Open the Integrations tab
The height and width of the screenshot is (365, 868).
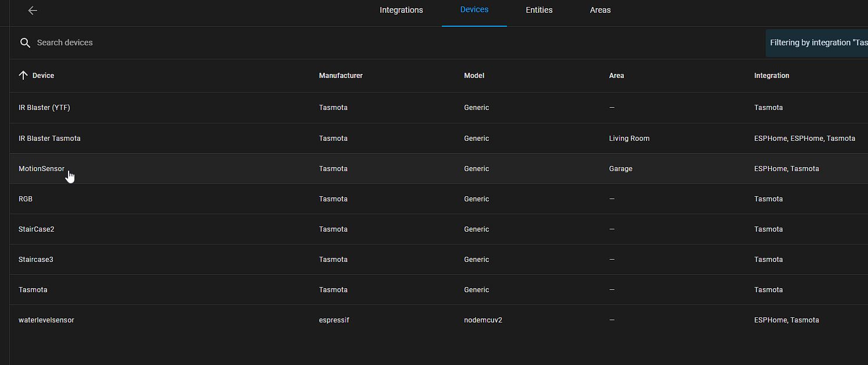coord(401,10)
